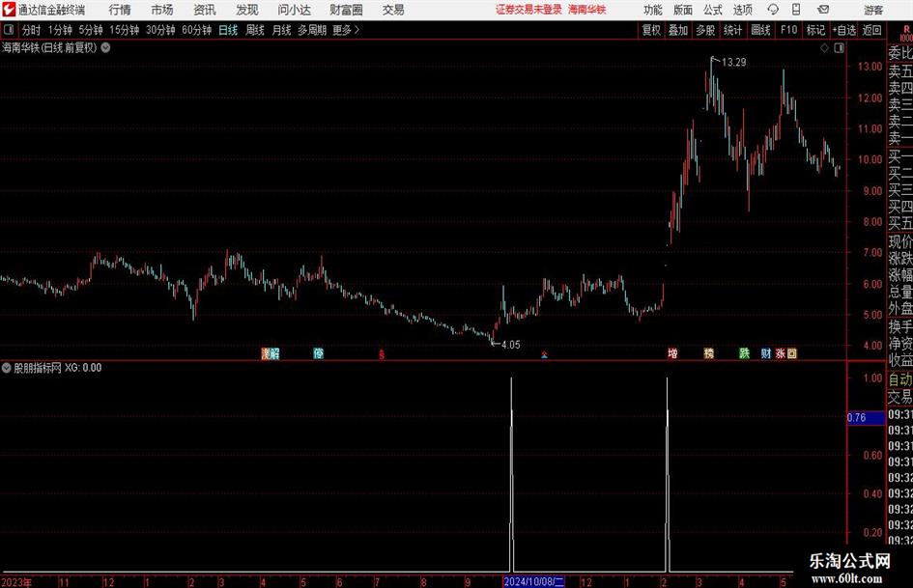Click the green 跌 event marker
This screenshot has height=588, width=913.
pyautogui.click(x=744, y=353)
